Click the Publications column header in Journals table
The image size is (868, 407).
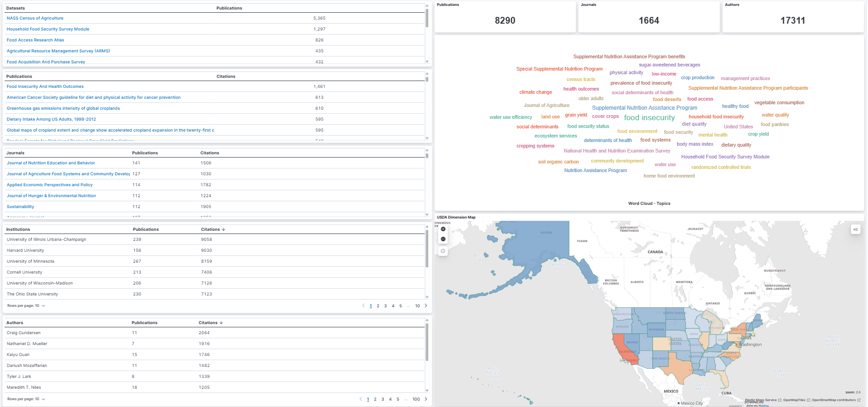[x=145, y=153]
